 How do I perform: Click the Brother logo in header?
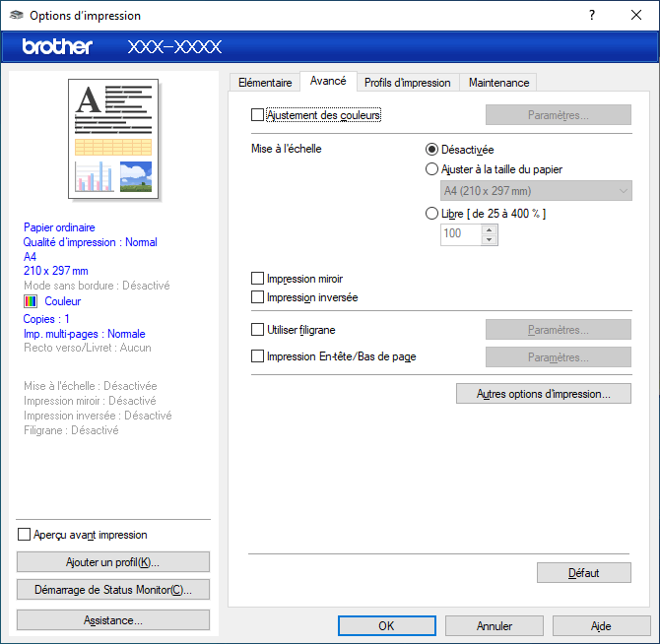(57, 46)
